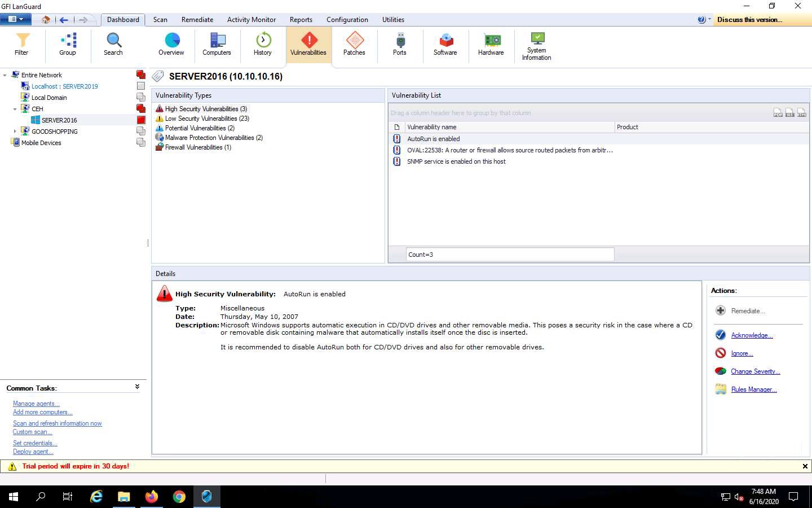This screenshot has width=812, height=508.
Task: Open the Hardware dashboard view
Action: (x=491, y=44)
